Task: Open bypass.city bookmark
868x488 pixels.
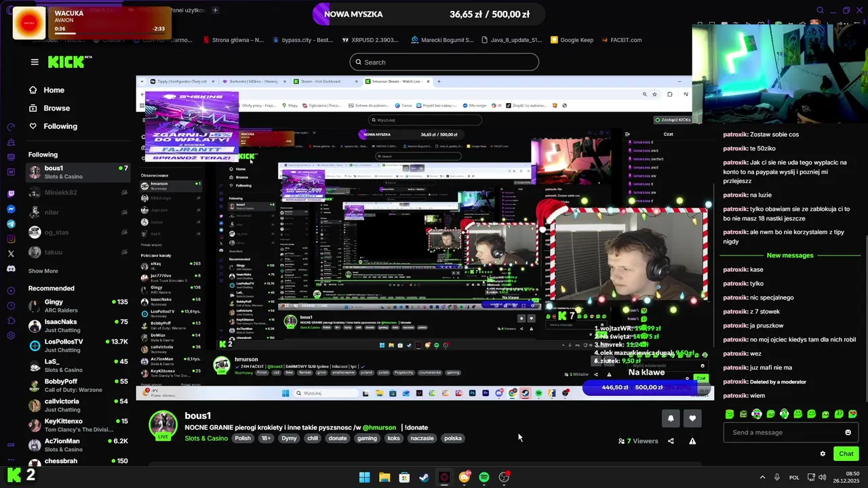Action: coord(302,40)
